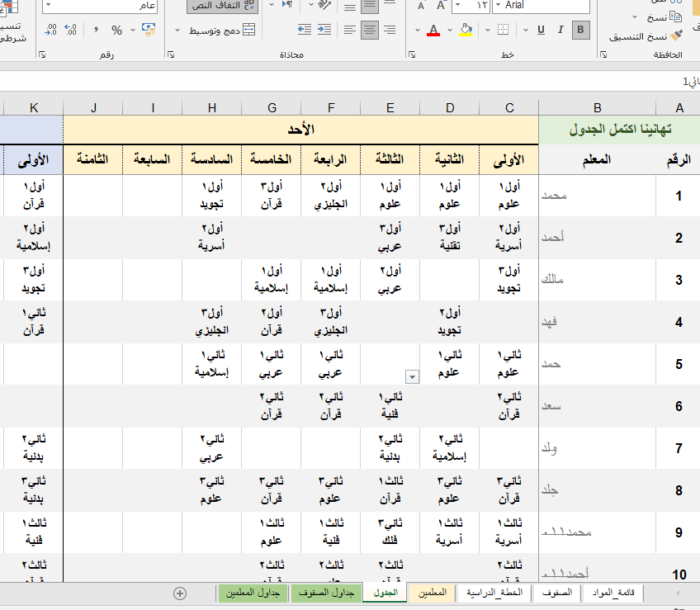Image resolution: width=700 pixels, height=610 pixels.
Task: Toggle Bold formatting
Action: click(580, 30)
